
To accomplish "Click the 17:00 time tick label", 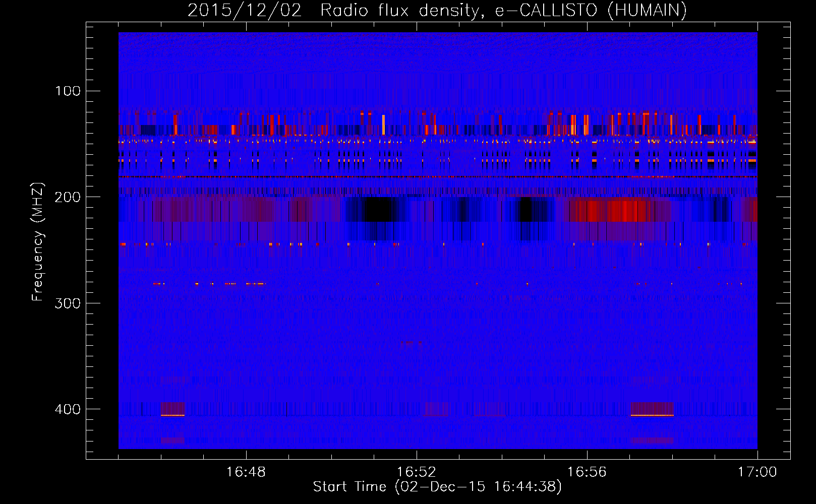I will pos(757,472).
